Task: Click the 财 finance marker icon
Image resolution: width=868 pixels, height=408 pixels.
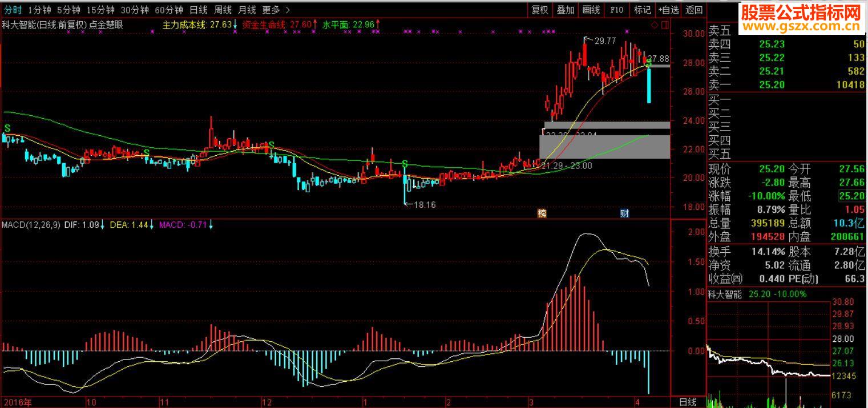Action: pyautogui.click(x=625, y=213)
